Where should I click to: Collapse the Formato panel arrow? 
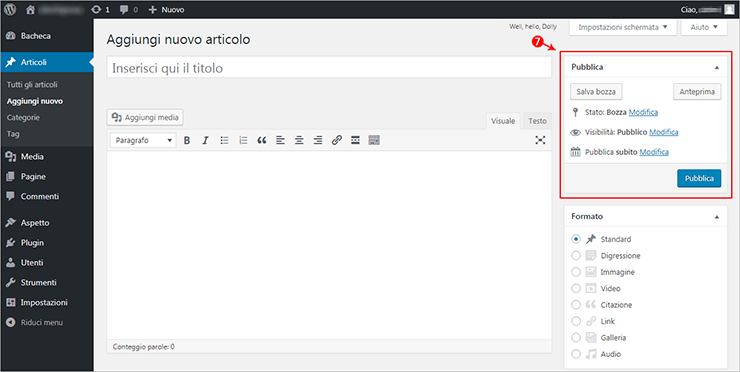click(x=717, y=217)
